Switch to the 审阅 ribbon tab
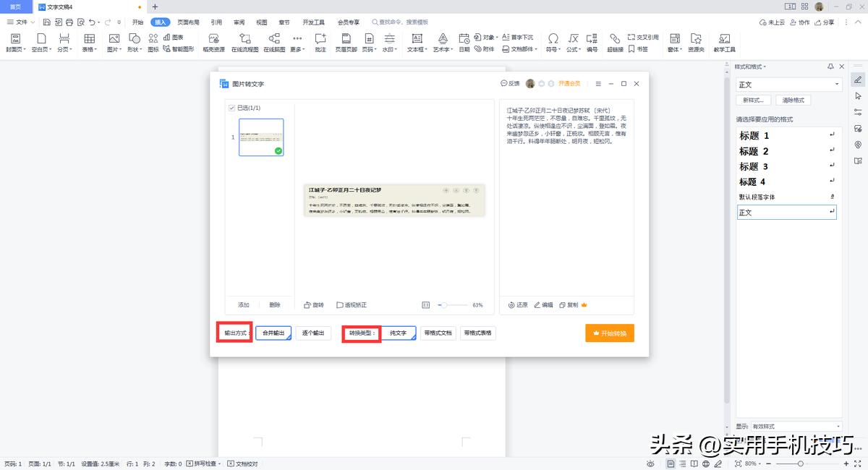The image size is (868, 470). (x=239, y=22)
